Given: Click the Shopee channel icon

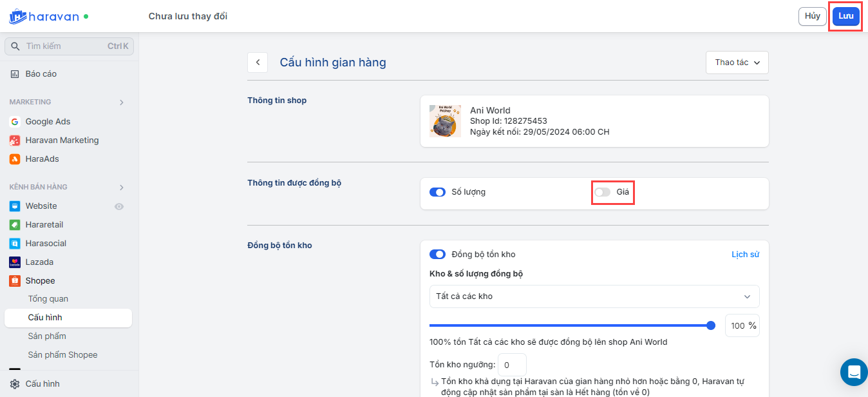Looking at the screenshot, I should [15, 281].
